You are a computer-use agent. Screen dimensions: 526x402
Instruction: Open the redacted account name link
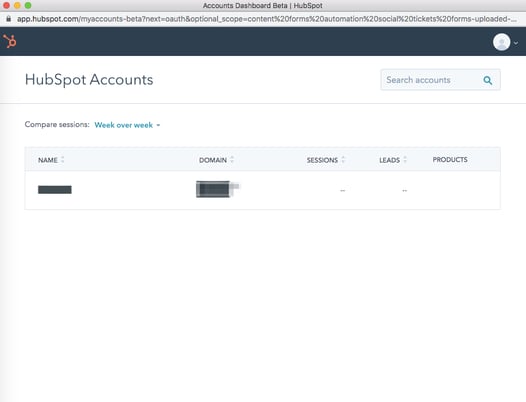(55, 190)
